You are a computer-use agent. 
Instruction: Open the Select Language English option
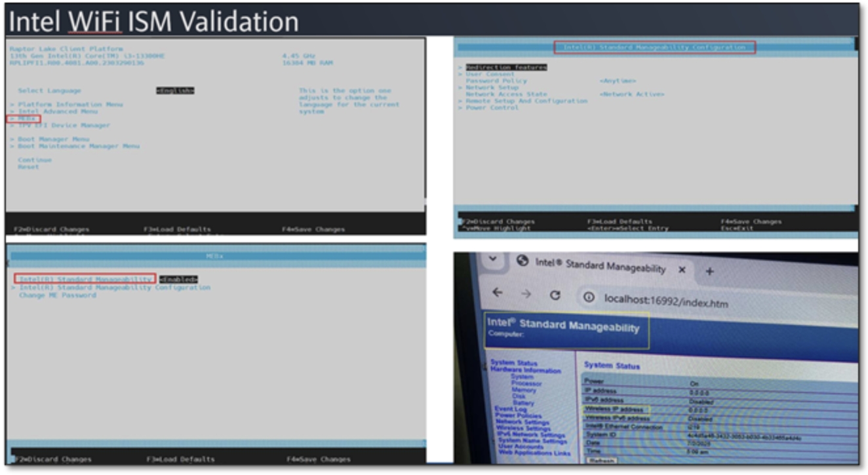pyautogui.click(x=175, y=90)
